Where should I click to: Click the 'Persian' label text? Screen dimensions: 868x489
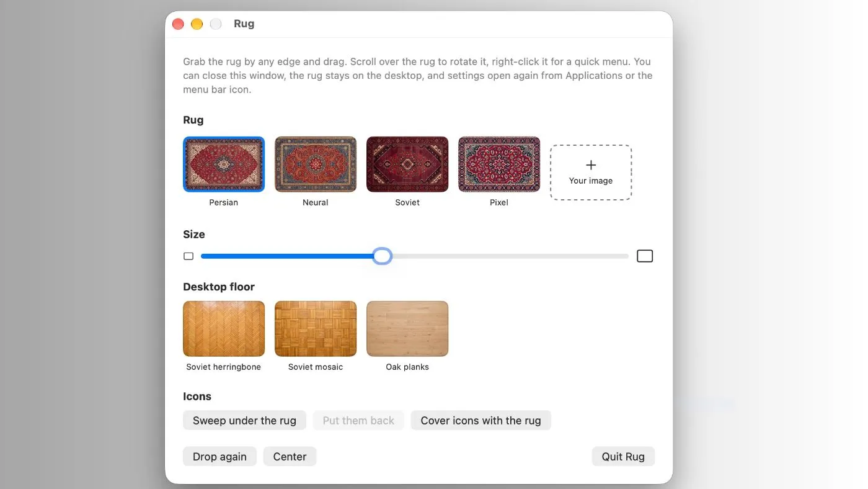(x=224, y=202)
